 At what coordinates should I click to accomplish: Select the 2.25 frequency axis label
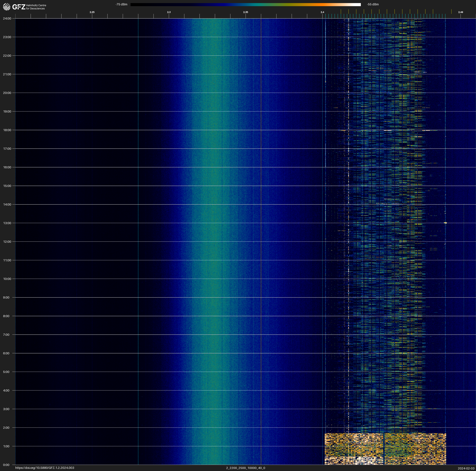pyautogui.click(x=92, y=12)
